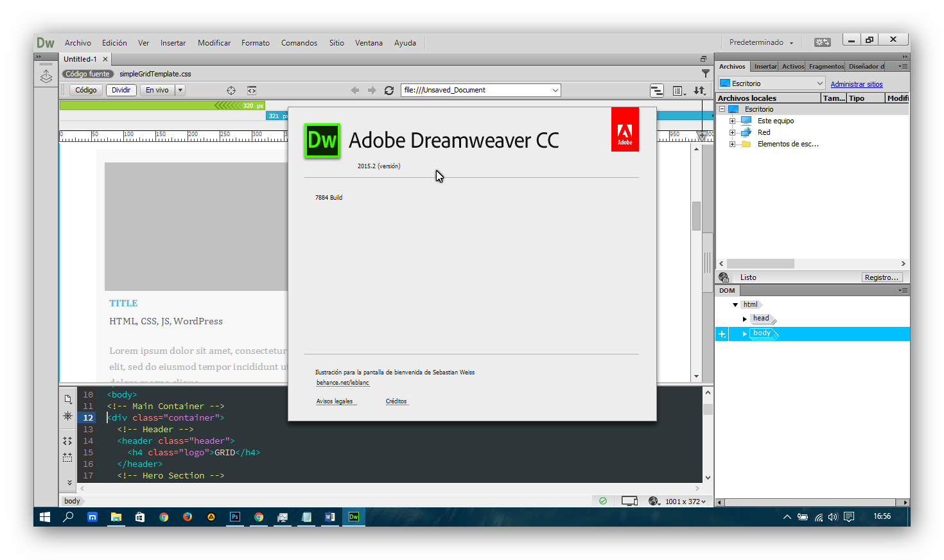Expand Elementos de esc... folder node
The height and width of the screenshot is (560, 944).
click(732, 144)
